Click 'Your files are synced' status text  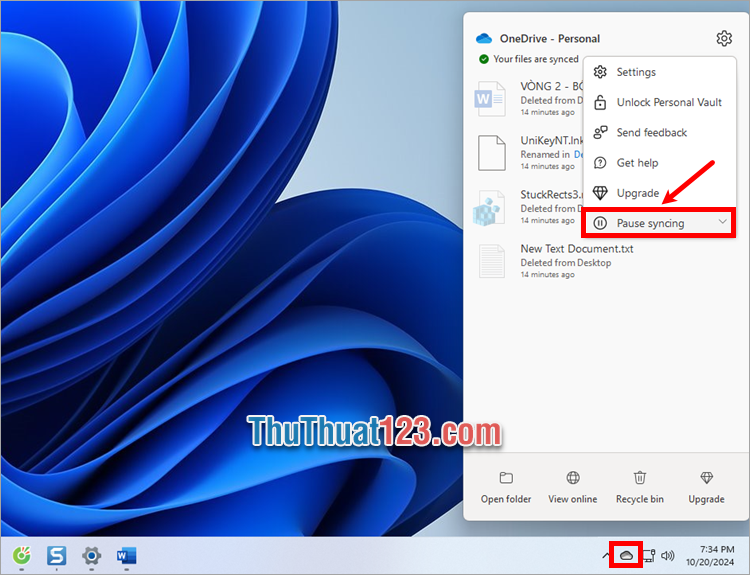[x=536, y=59]
